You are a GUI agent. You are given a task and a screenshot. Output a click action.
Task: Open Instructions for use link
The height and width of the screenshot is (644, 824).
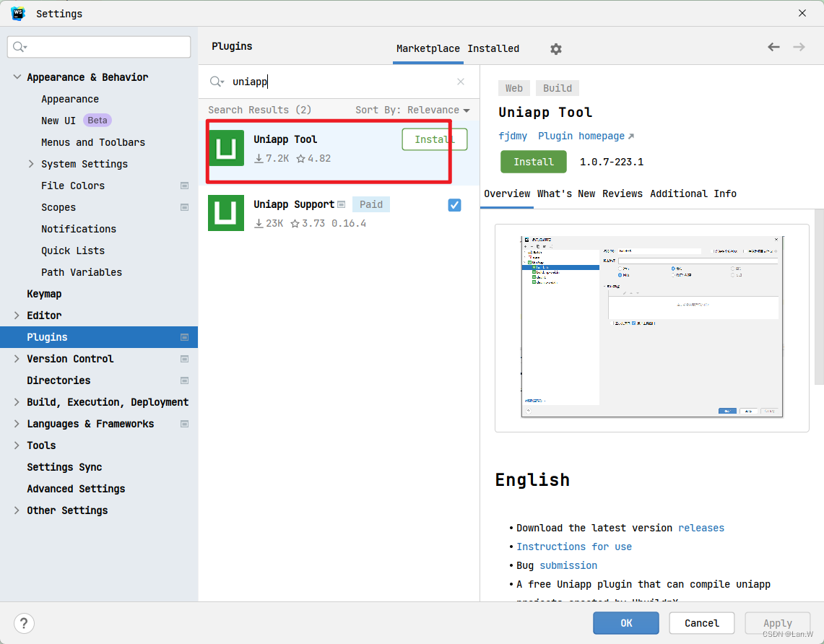pyautogui.click(x=574, y=547)
